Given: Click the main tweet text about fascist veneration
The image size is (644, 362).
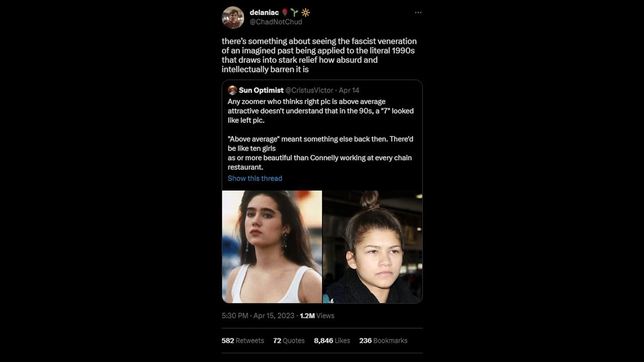Looking at the screenshot, I should pos(319,55).
